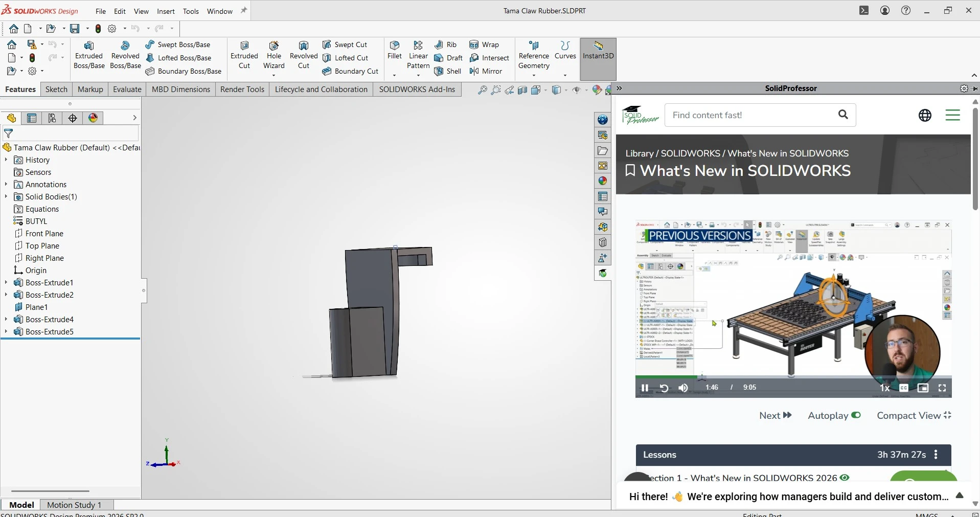Activate the Draft tool
The height and width of the screenshot is (517, 980).
point(448,58)
